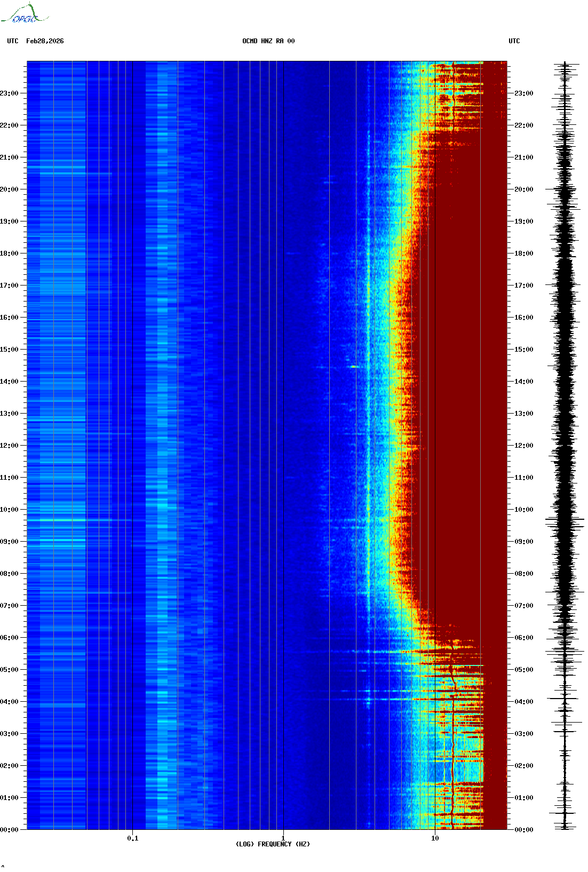Image resolution: width=588 pixels, height=872 pixels.
Task: Click the left 03:00 time label
Action: [9, 734]
